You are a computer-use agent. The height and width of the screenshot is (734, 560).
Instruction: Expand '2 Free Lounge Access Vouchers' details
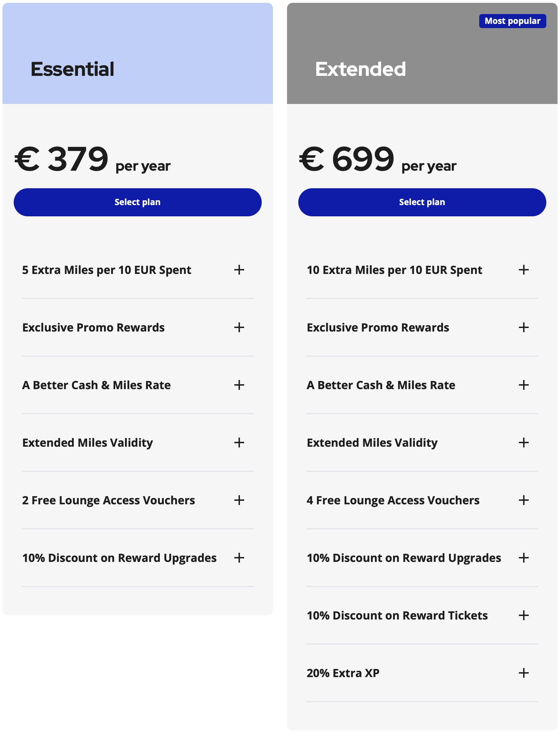pos(239,500)
